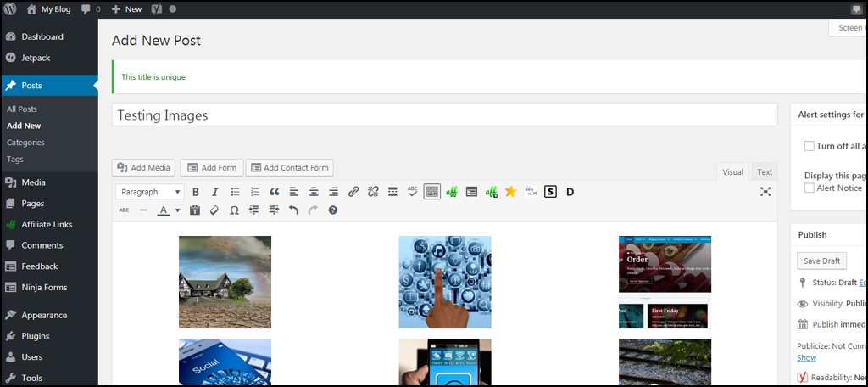
Task: Switch to the Text editor tab
Action: (765, 172)
